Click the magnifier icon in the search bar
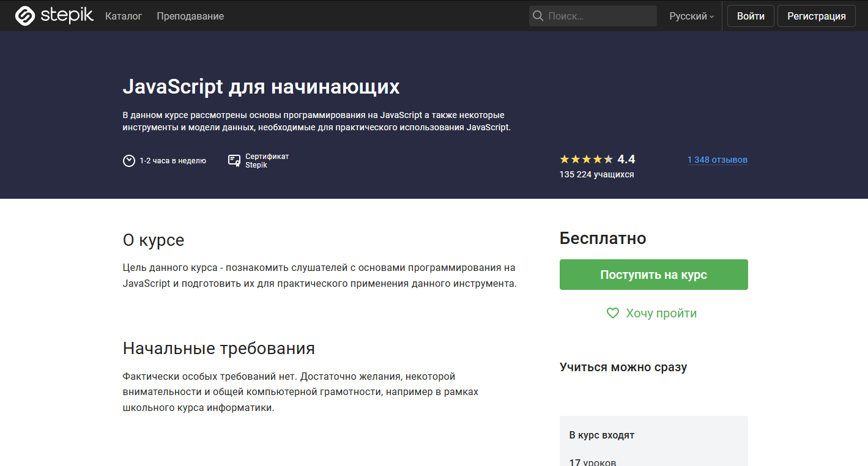 pyautogui.click(x=538, y=15)
